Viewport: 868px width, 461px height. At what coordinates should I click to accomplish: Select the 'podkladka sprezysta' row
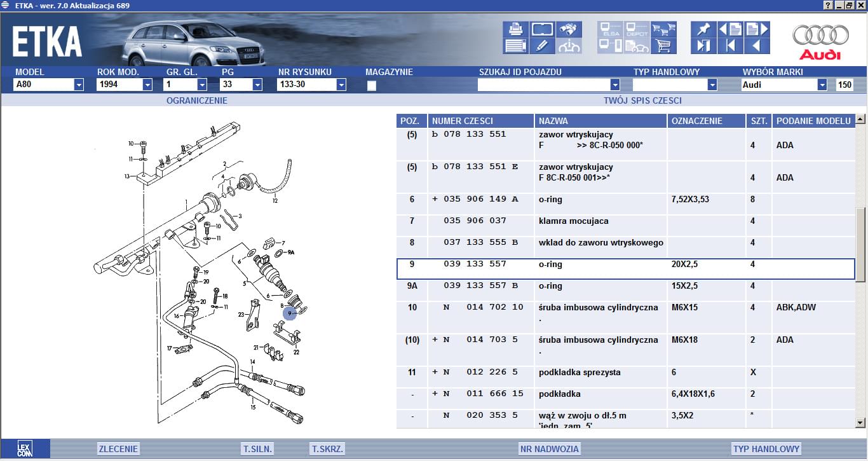coord(626,377)
